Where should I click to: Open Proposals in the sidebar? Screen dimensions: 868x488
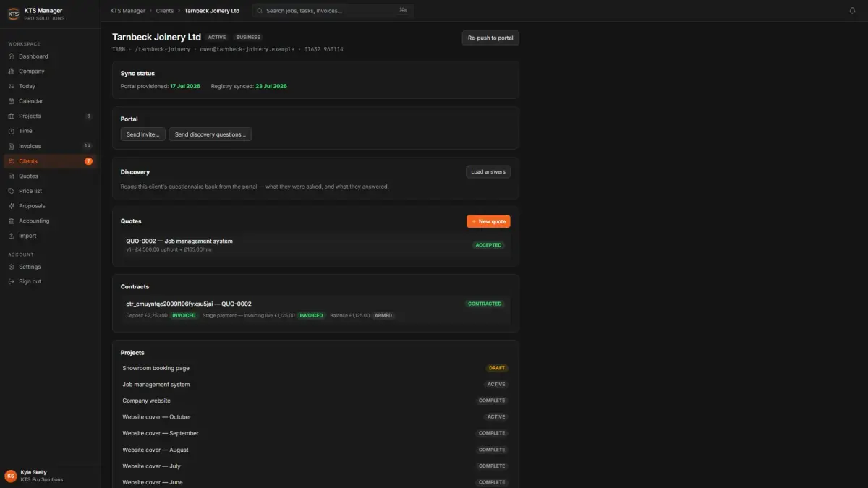(x=50, y=206)
